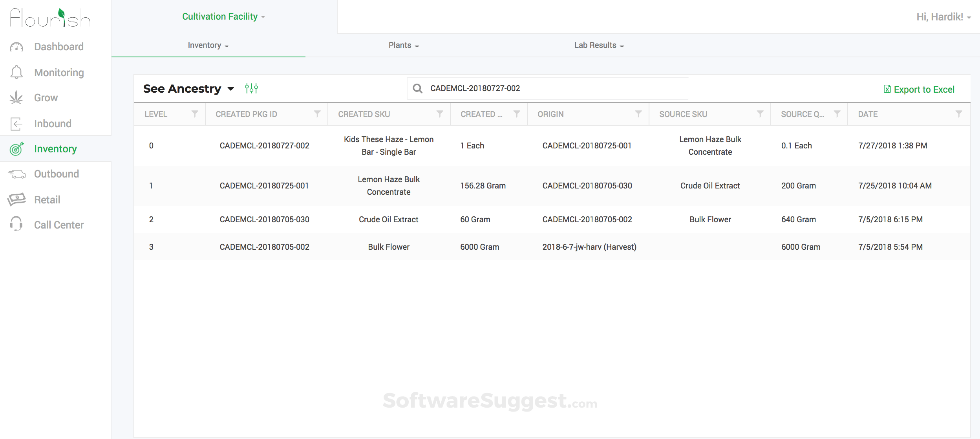Click the Grow leaf icon
The image size is (980, 439).
16,98
